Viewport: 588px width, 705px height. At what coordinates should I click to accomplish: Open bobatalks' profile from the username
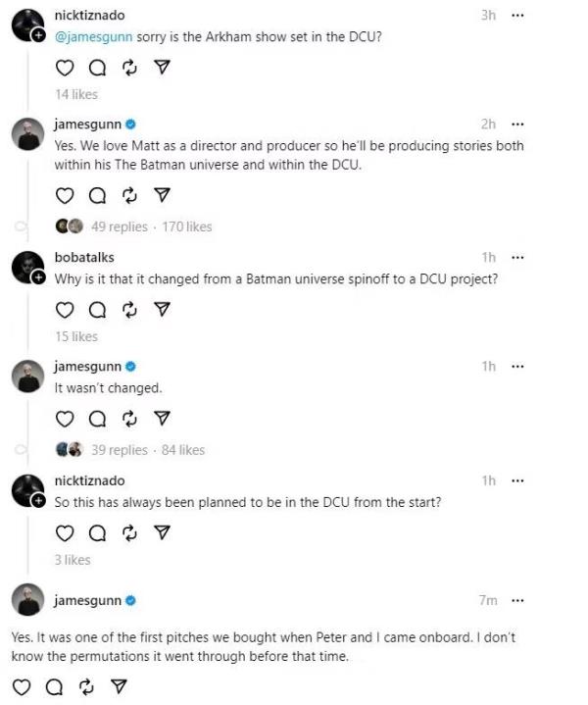click(84, 258)
